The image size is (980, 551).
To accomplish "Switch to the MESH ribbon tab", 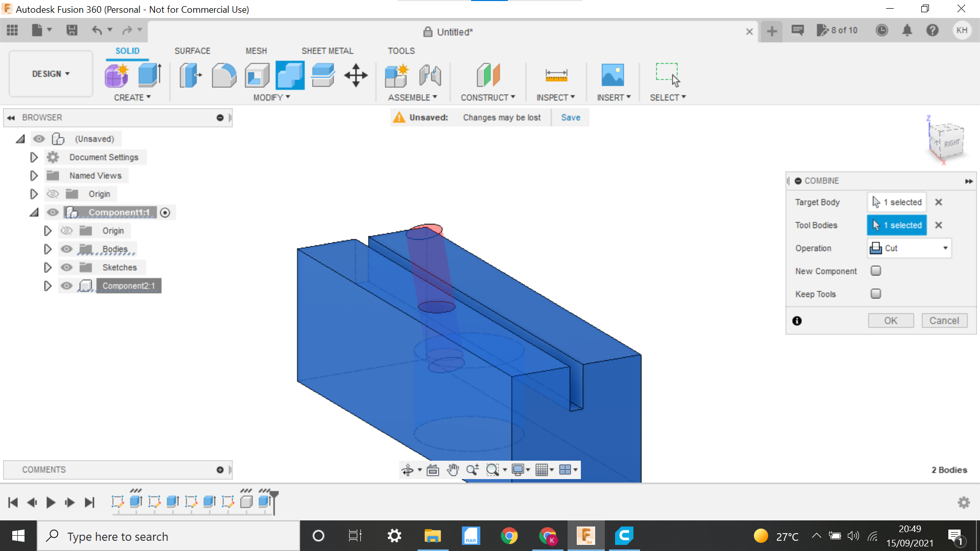I will (256, 51).
